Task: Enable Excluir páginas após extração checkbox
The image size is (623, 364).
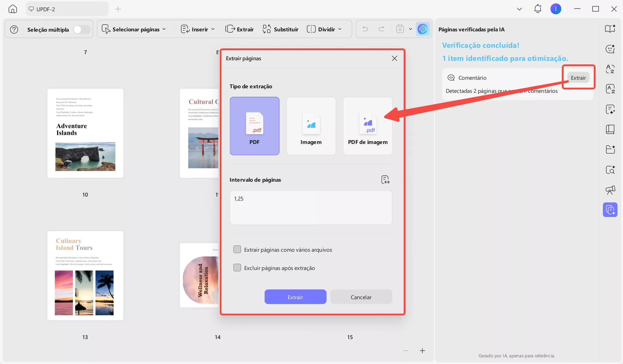Action: pyautogui.click(x=237, y=268)
